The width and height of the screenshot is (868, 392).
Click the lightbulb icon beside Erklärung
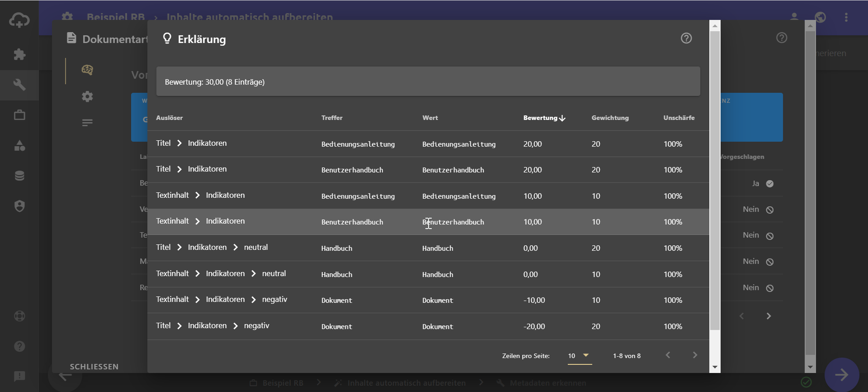pyautogui.click(x=167, y=38)
